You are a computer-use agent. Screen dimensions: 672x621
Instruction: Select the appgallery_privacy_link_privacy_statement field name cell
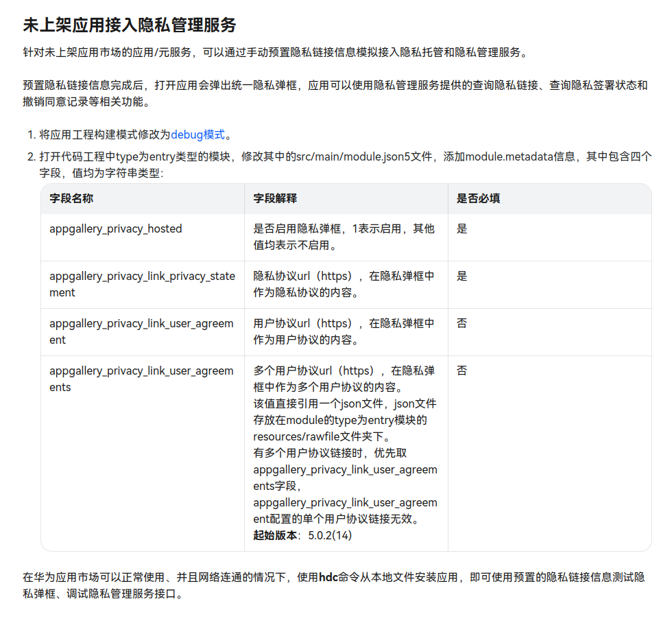coord(143,284)
